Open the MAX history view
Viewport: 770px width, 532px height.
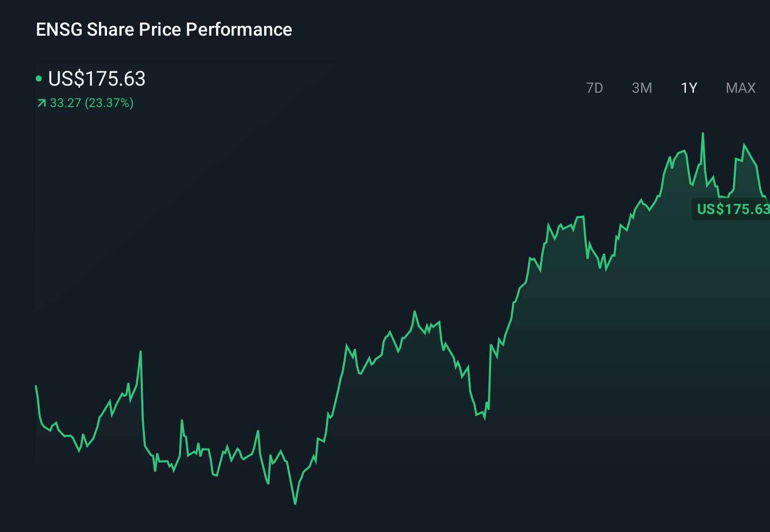740,88
